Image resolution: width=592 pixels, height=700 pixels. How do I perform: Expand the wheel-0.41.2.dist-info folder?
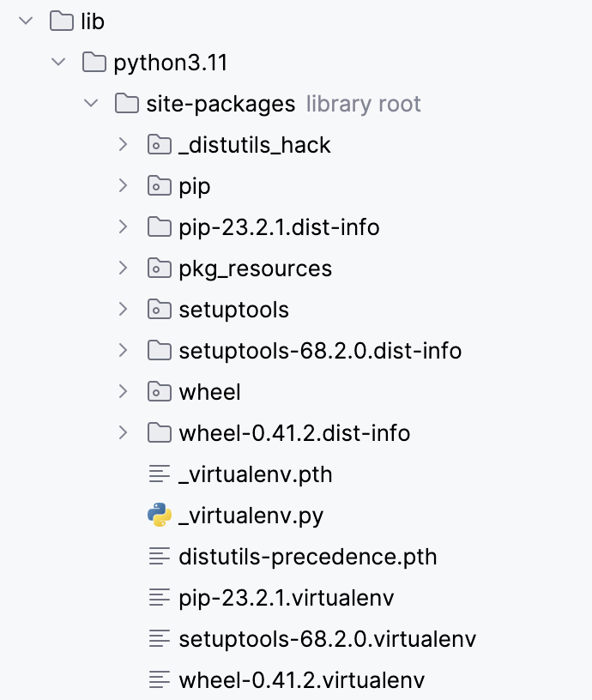tap(124, 433)
